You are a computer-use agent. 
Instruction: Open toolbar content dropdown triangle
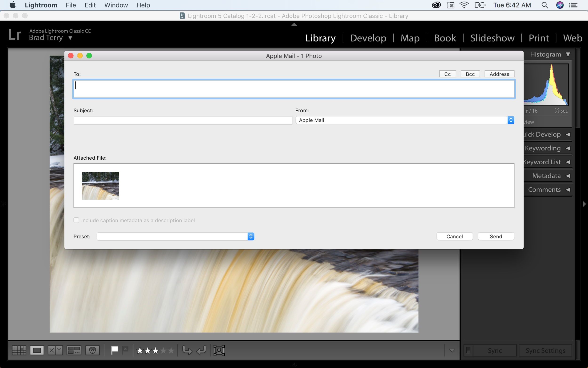(452, 351)
